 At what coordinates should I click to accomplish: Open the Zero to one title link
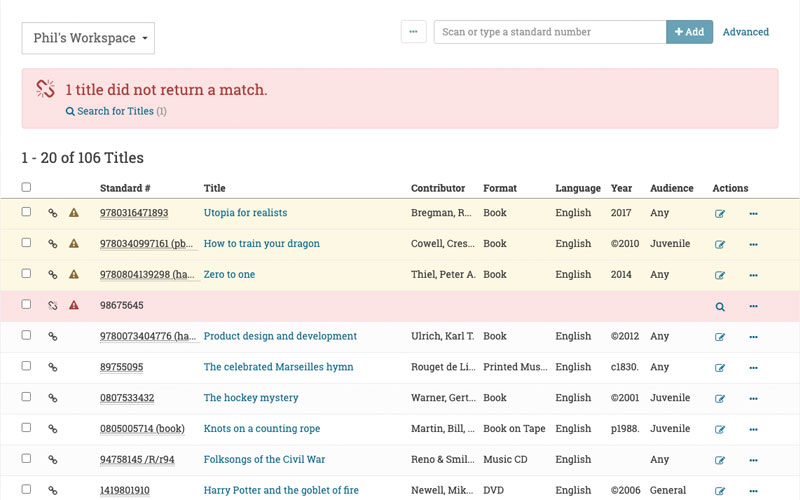point(229,274)
